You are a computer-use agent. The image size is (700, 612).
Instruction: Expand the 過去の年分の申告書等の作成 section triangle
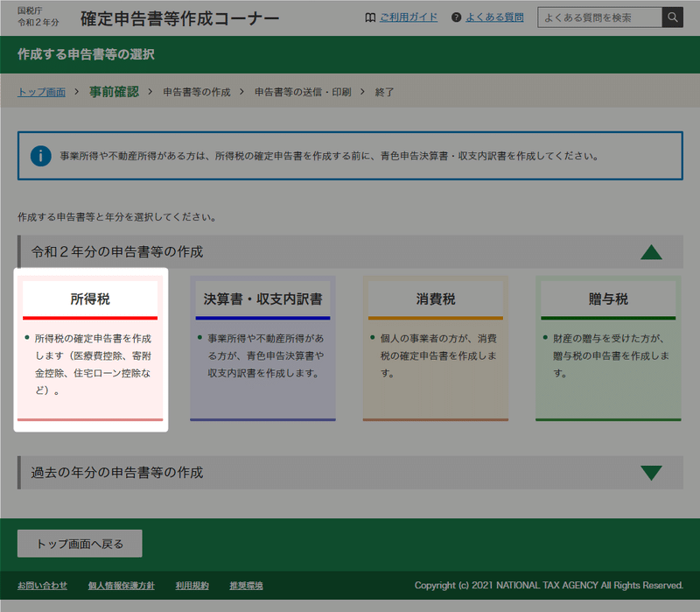[651, 473]
